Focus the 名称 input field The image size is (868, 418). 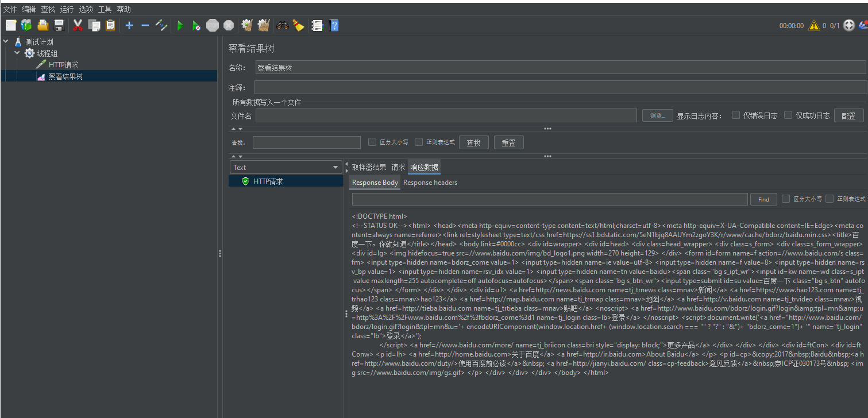[x=560, y=68]
